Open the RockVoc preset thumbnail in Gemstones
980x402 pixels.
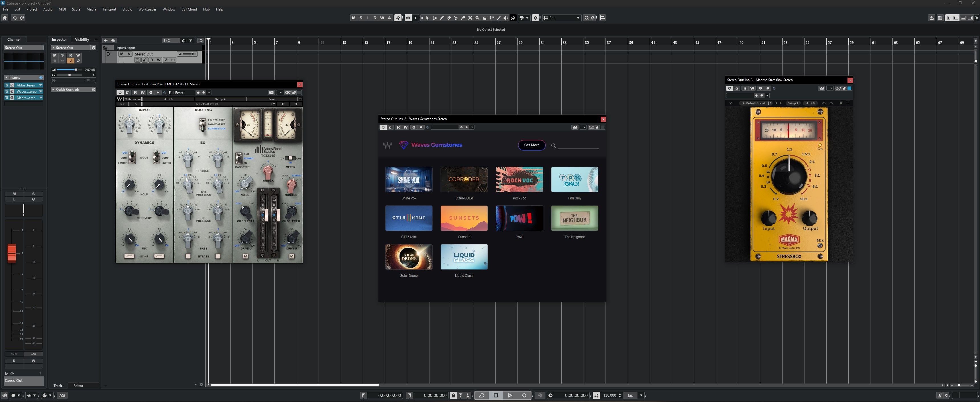pyautogui.click(x=519, y=179)
